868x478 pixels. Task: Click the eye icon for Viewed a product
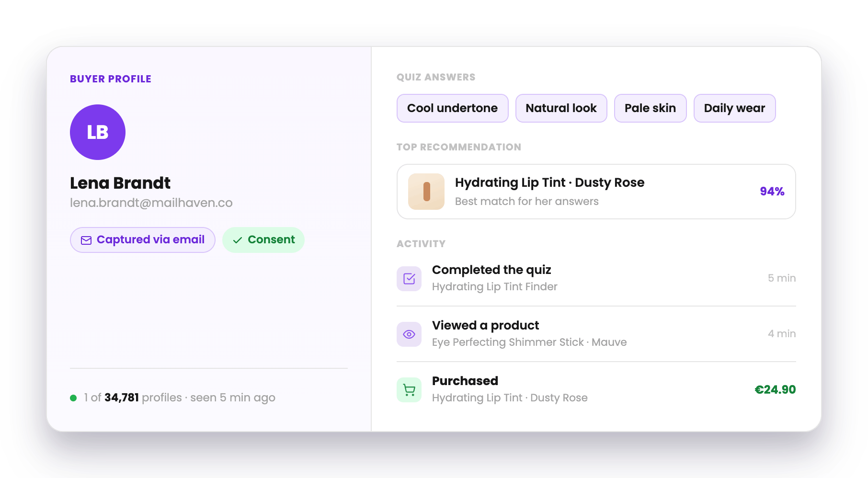[409, 334]
